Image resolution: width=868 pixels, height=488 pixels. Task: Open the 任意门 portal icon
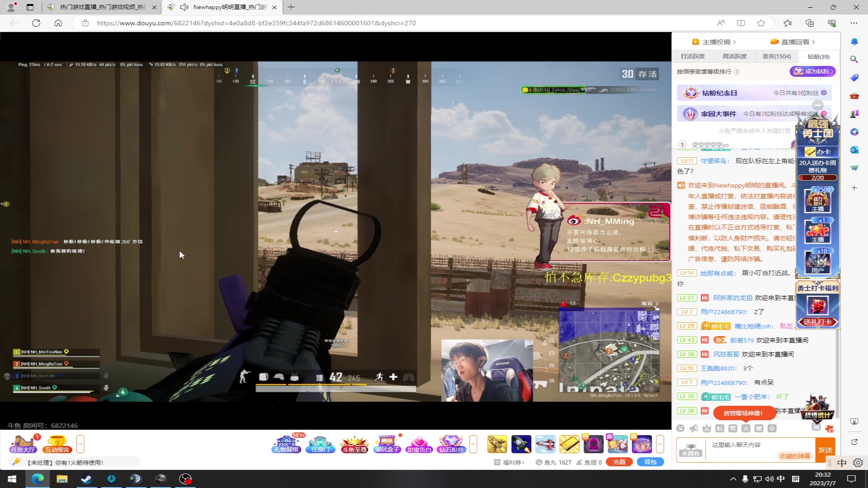(x=320, y=444)
